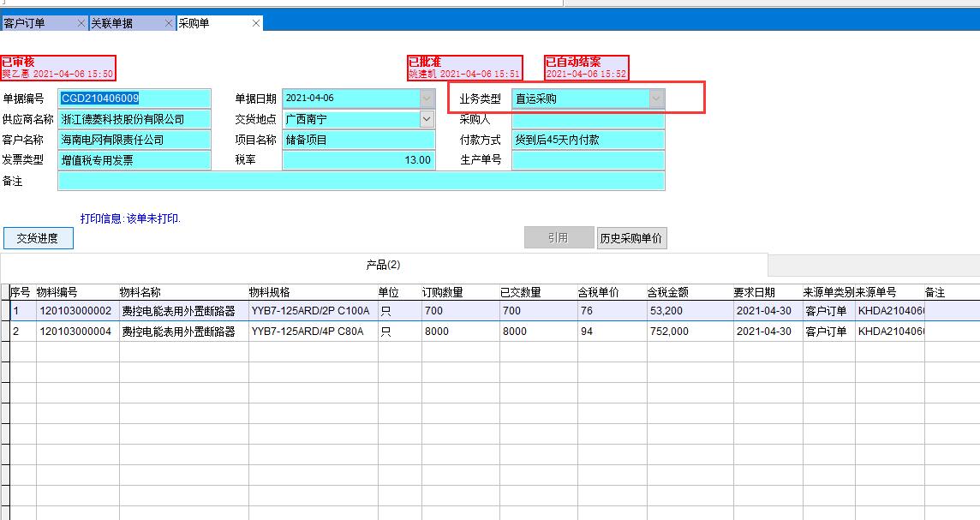Screen dimensions: 980x520
Task: Focus the 供应商名称 input field
Action: [134, 119]
